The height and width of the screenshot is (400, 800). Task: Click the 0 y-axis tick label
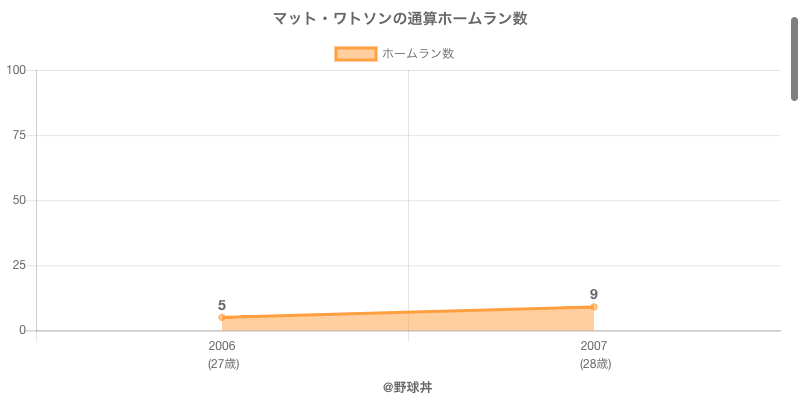tap(24, 331)
